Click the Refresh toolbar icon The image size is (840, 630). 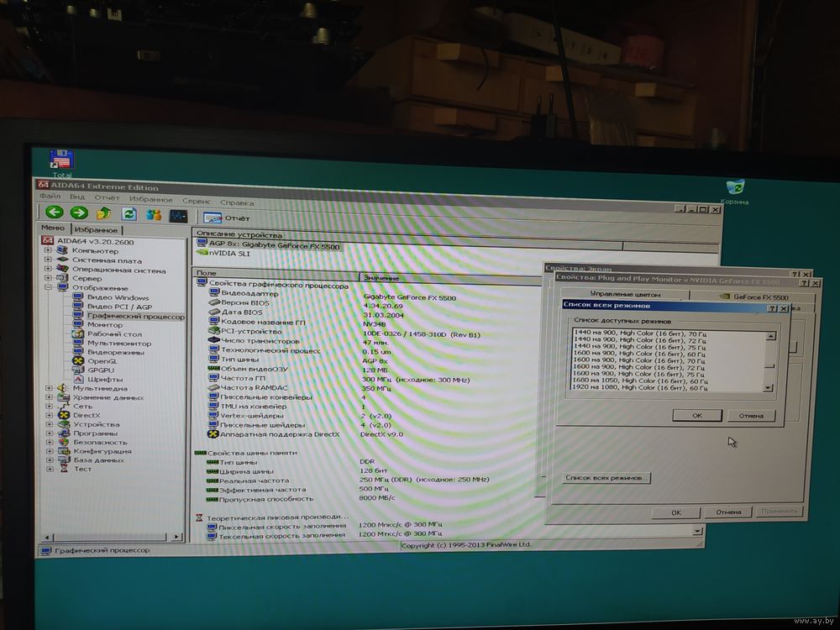(x=129, y=214)
